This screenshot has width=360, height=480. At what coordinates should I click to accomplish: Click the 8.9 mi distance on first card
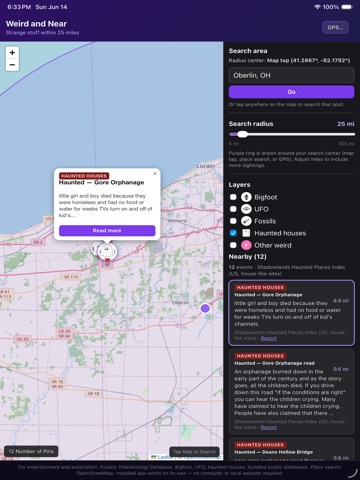pyautogui.click(x=341, y=301)
